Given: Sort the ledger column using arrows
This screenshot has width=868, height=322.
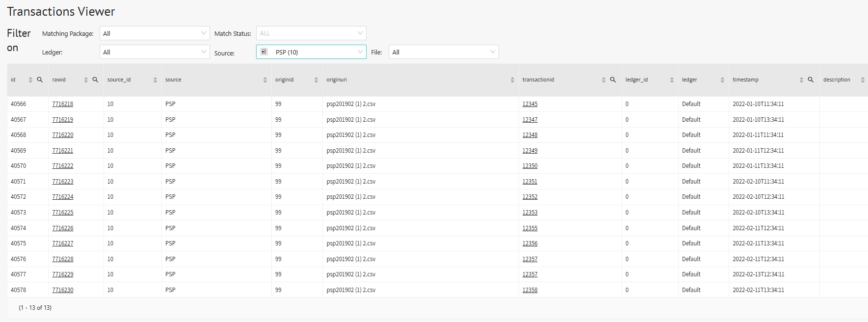Looking at the screenshot, I should pyautogui.click(x=722, y=80).
